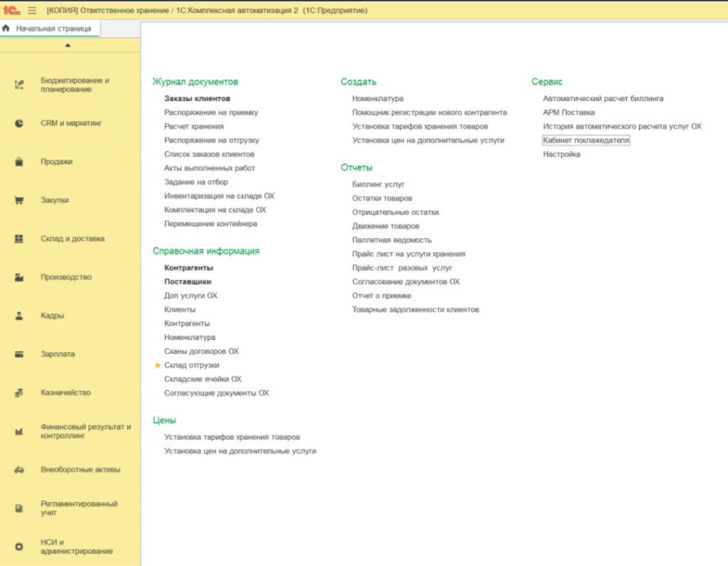Image resolution: width=728 pixels, height=566 pixels.
Task: Open Отрицательные остатки report
Action: pos(395,213)
